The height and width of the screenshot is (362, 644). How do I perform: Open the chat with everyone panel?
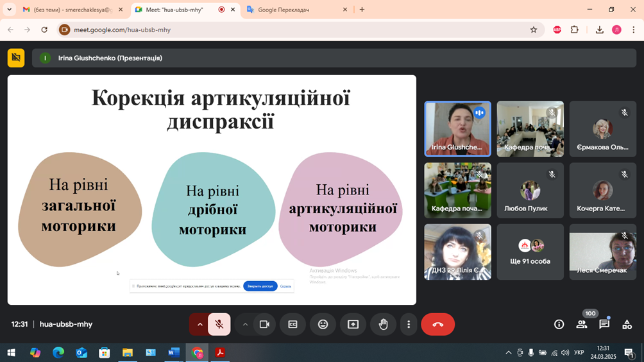604,325
